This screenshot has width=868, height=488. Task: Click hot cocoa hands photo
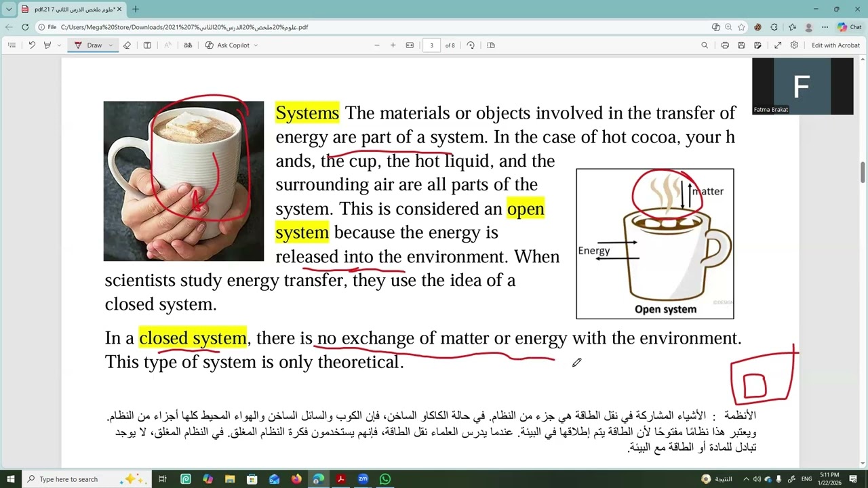coord(184,181)
